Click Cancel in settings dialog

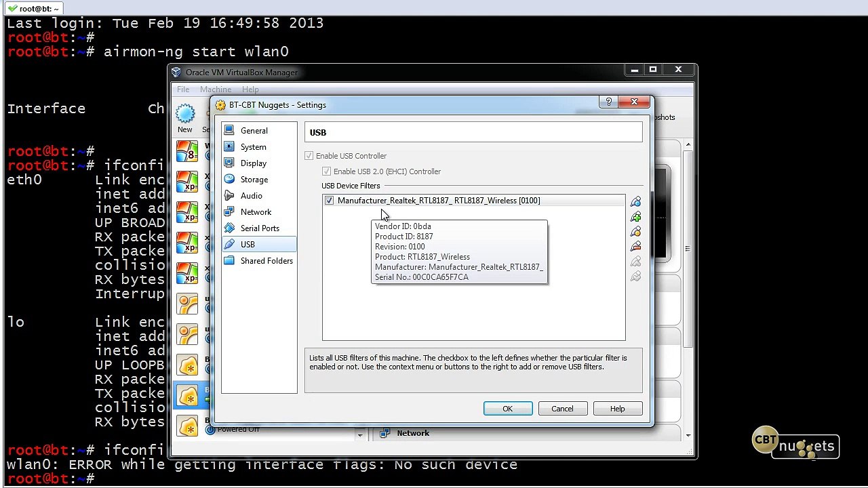[562, 409]
